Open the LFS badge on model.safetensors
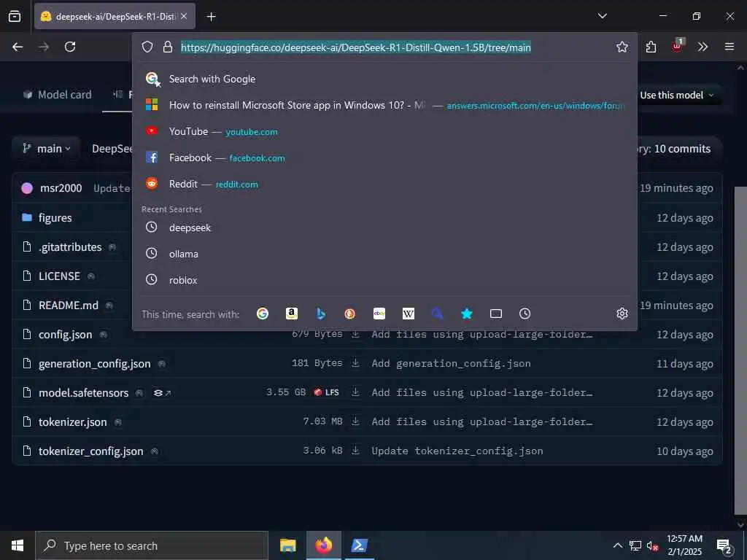 pyautogui.click(x=327, y=392)
